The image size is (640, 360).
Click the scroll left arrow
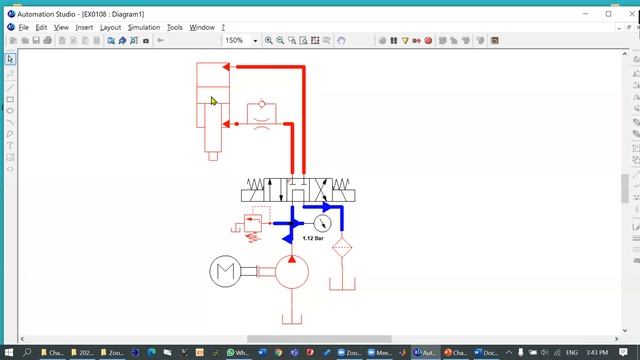pos(22,339)
